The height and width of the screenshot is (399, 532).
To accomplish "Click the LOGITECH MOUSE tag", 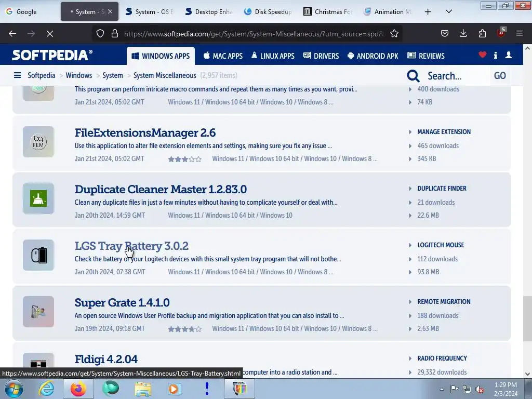I will pos(441,245).
